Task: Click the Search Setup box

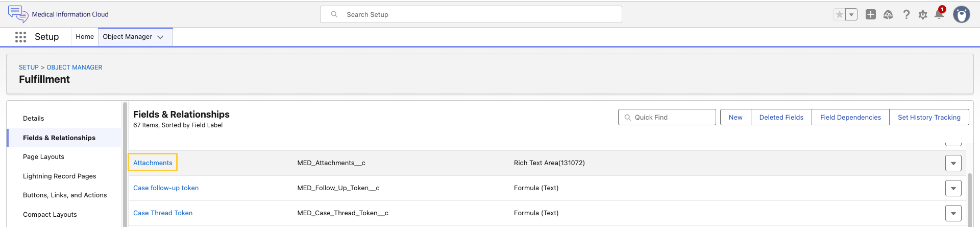Action: [x=471, y=14]
